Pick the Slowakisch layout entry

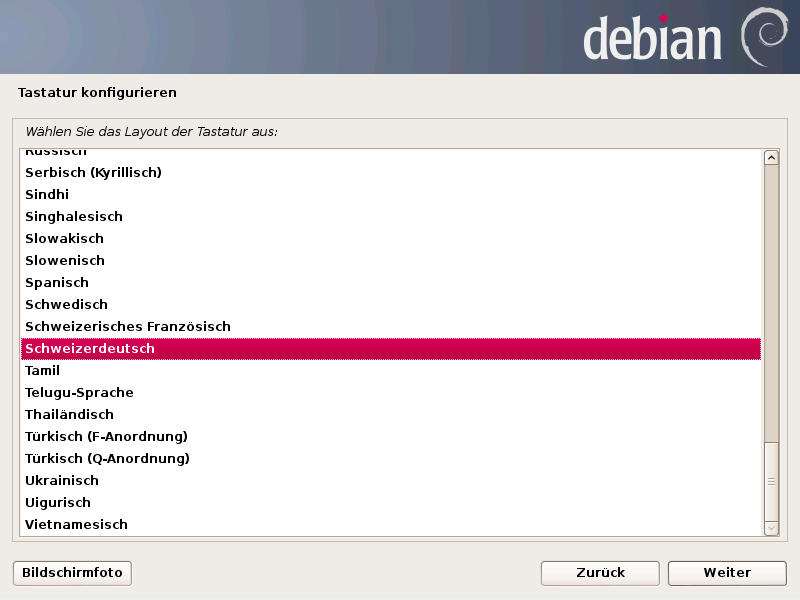(64, 238)
